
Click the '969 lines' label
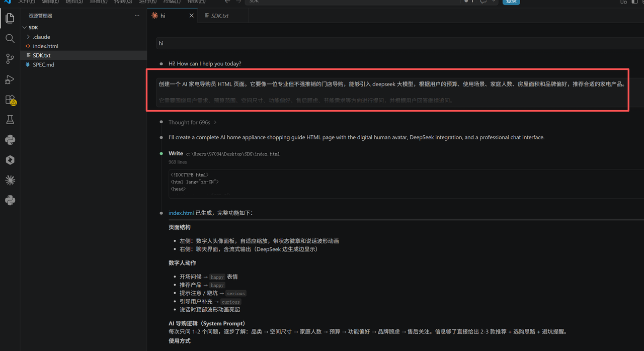(178, 162)
